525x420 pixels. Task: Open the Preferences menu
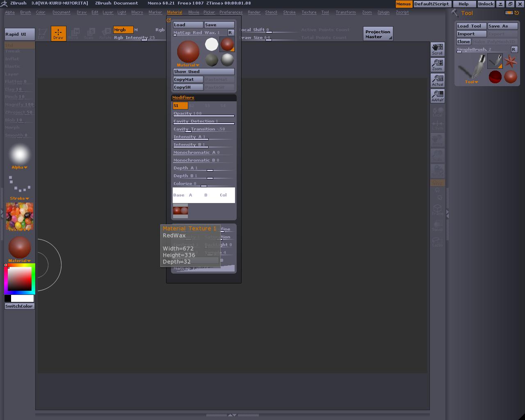tap(231, 12)
